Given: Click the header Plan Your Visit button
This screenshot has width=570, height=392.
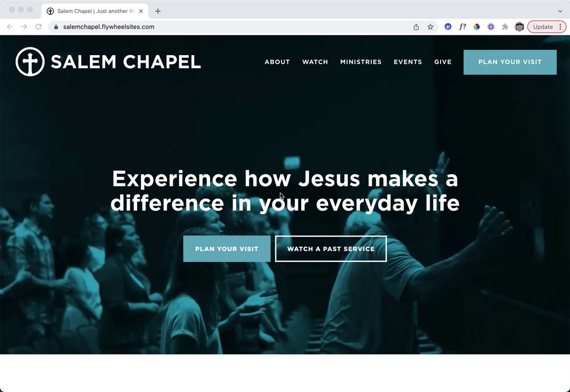Looking at the screenshot, I should point(510,62).
